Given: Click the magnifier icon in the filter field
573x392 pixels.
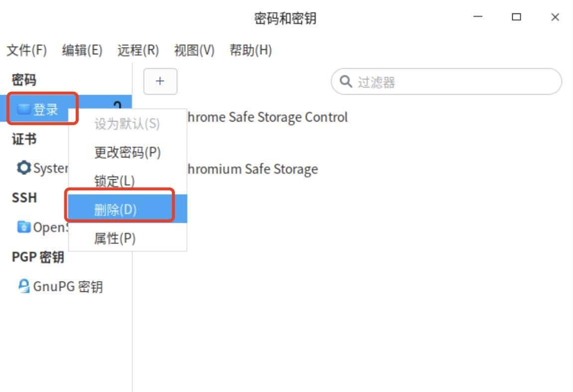Looking at the screenshot, I should 345,82.
